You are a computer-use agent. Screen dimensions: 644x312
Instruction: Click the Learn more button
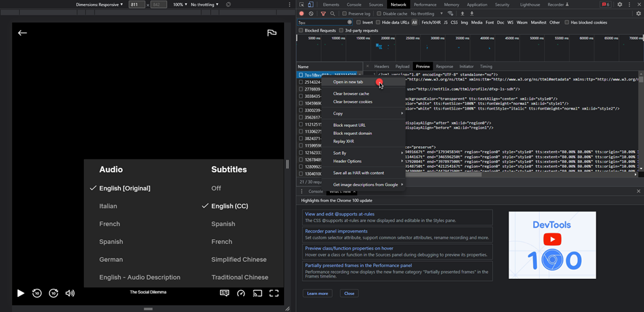click(x=317, y=293)
